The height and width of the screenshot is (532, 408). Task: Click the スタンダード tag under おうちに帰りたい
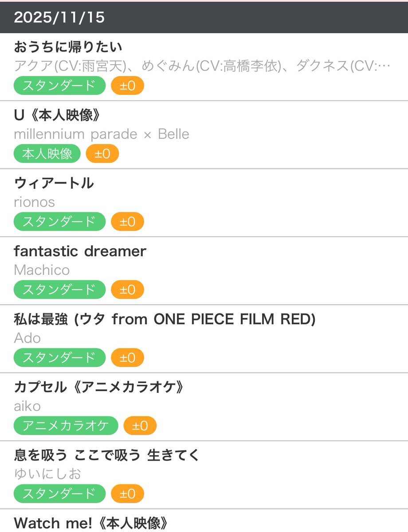59,86
